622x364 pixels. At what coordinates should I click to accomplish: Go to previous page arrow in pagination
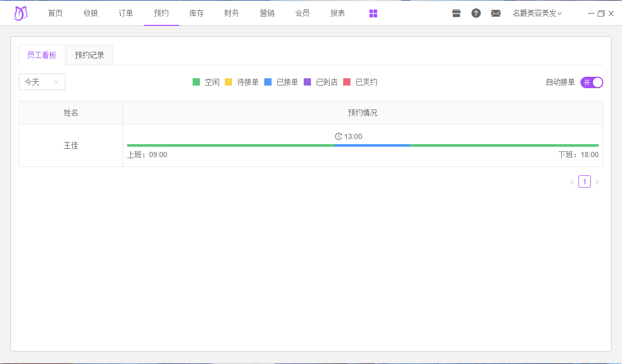coord(572,182)
